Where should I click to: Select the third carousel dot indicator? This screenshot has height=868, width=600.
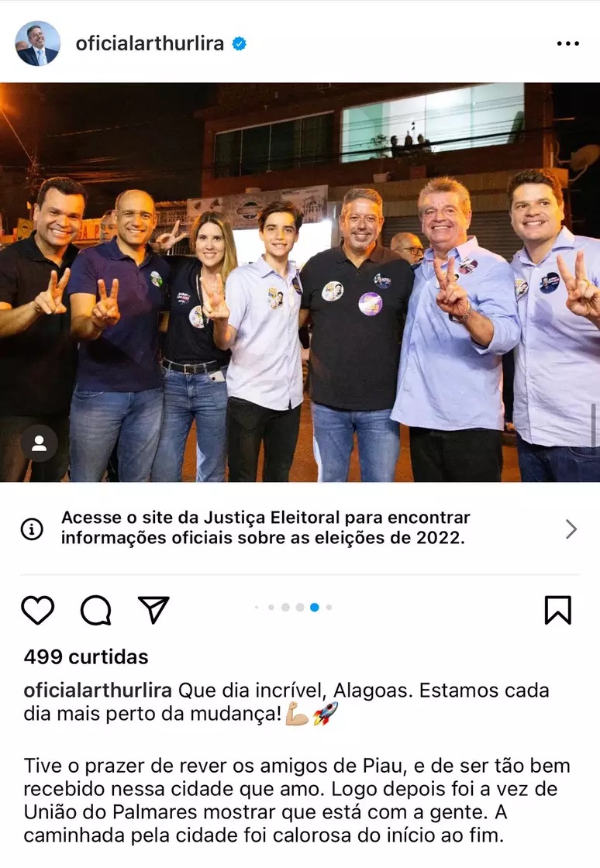(285, 608)
